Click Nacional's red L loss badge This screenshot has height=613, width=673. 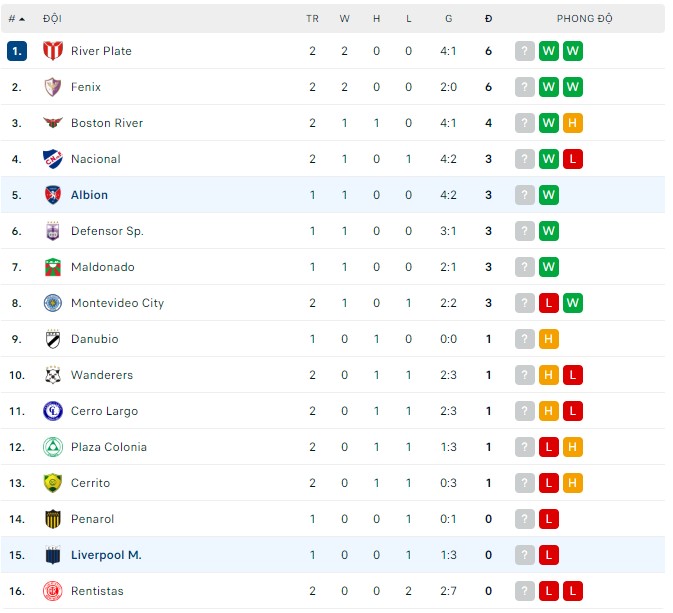573,159
